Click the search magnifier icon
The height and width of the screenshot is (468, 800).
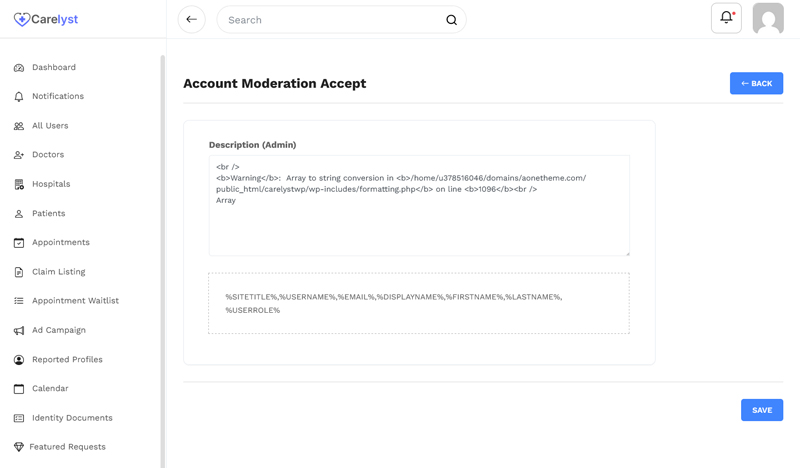[452, 20]
